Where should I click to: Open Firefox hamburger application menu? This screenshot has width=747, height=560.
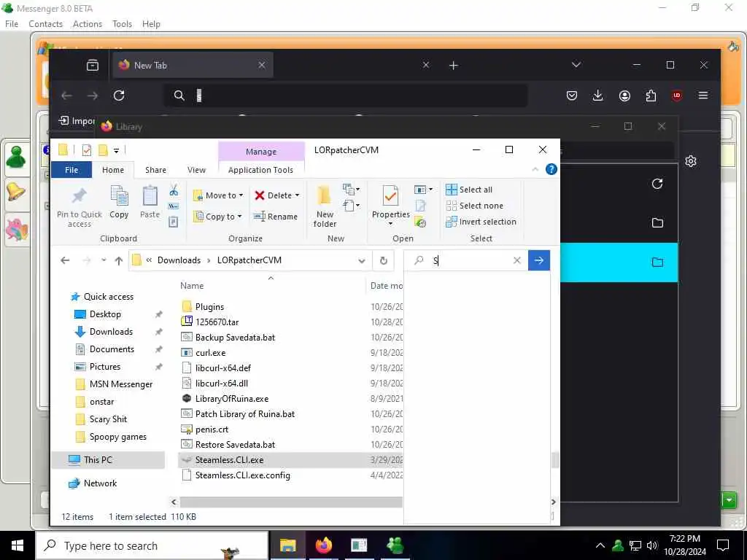pos(703,96)
